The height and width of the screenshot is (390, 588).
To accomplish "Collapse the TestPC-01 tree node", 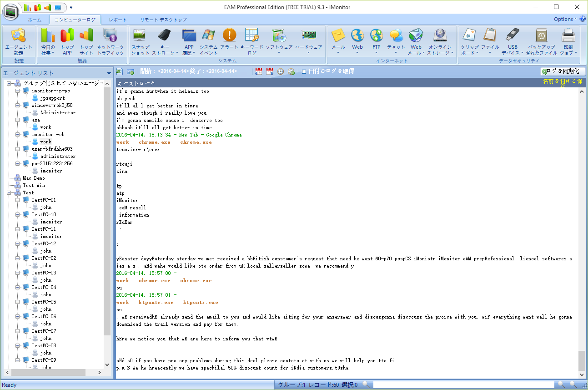I will 18,200.
